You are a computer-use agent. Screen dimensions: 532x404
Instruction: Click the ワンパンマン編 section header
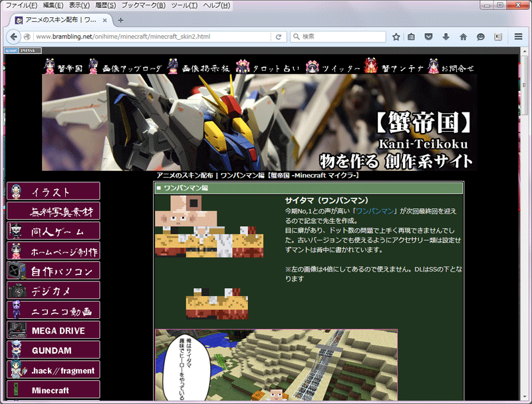[309, 188]
